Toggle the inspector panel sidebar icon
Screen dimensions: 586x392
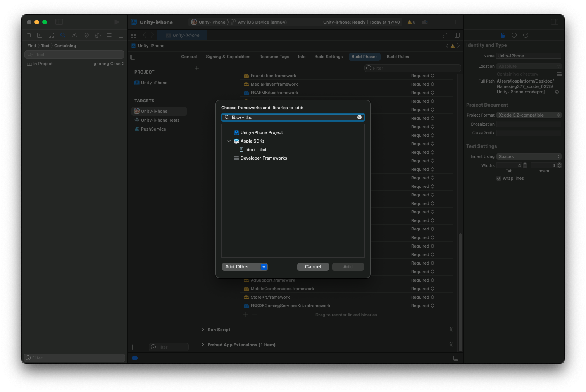point(555,22)
